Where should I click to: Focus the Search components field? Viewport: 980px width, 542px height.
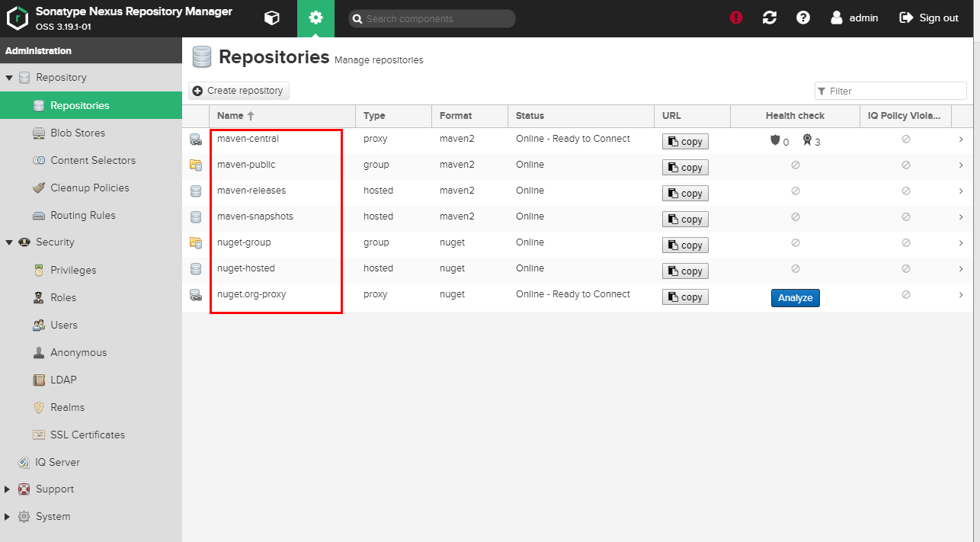(x=432, y=18)
